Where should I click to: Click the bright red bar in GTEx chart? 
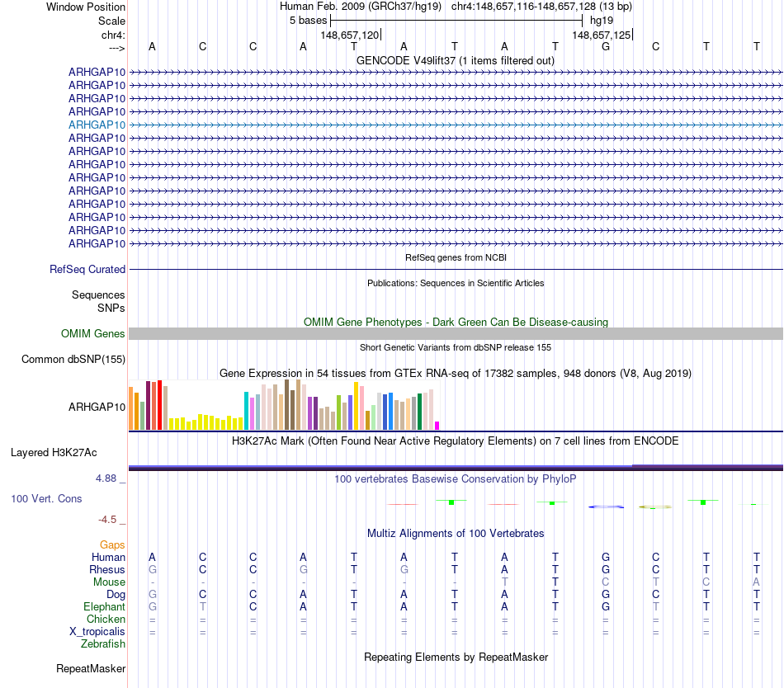coord(160,405)
